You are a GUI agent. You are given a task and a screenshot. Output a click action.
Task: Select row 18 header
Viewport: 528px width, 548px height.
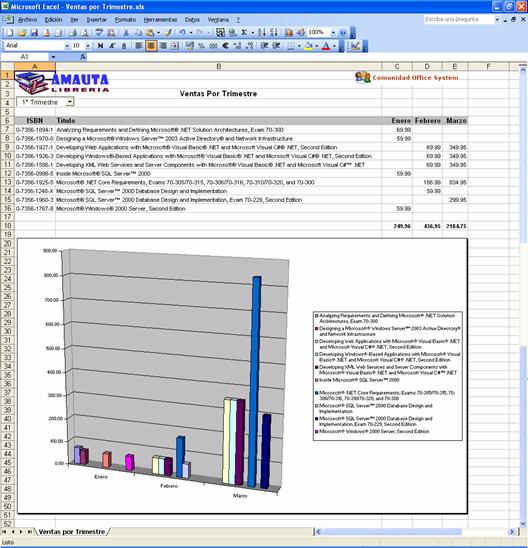tap(7, 226)
